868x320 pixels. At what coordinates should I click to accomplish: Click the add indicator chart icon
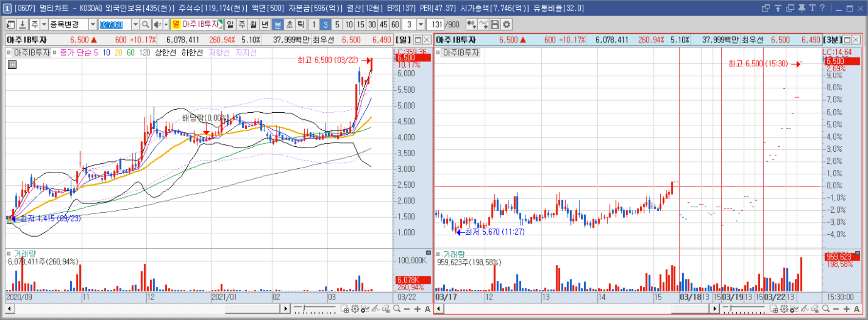(x=472, y=24)
